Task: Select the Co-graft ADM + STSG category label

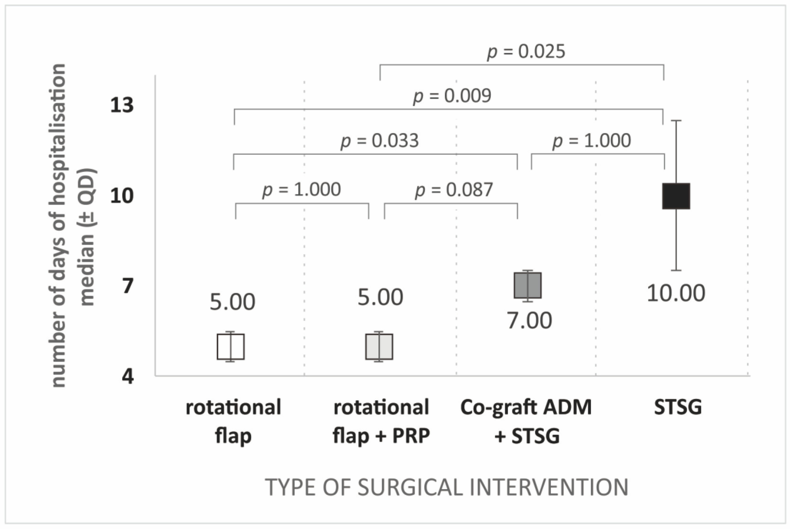Action: pos(526,421)
